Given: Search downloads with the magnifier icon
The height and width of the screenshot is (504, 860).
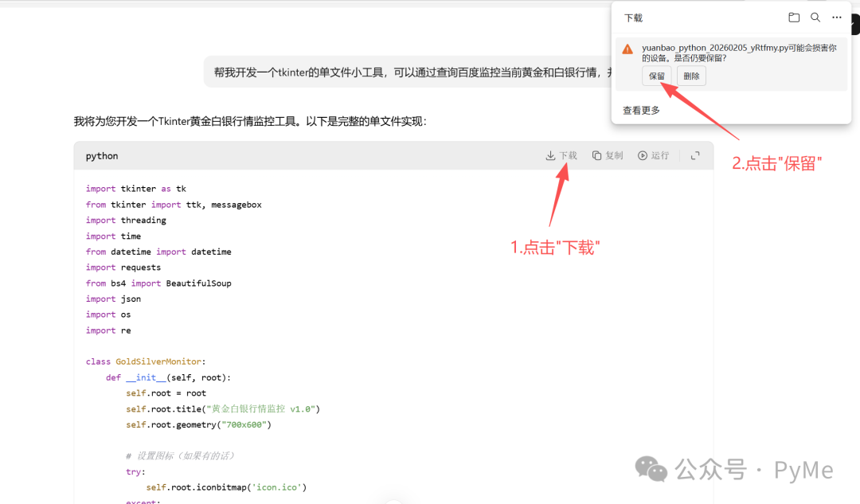Looking at the screenshot, I should point(815,18).
